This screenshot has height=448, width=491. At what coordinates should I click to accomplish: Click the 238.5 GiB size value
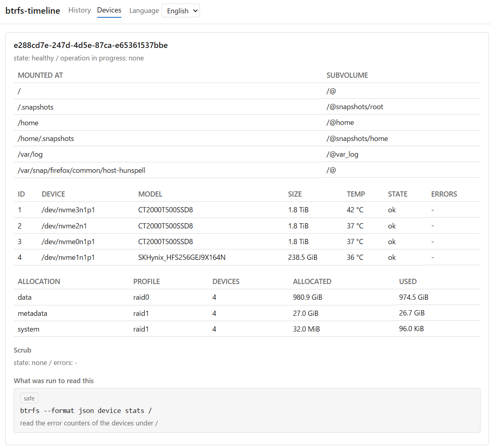click(303, 257)
